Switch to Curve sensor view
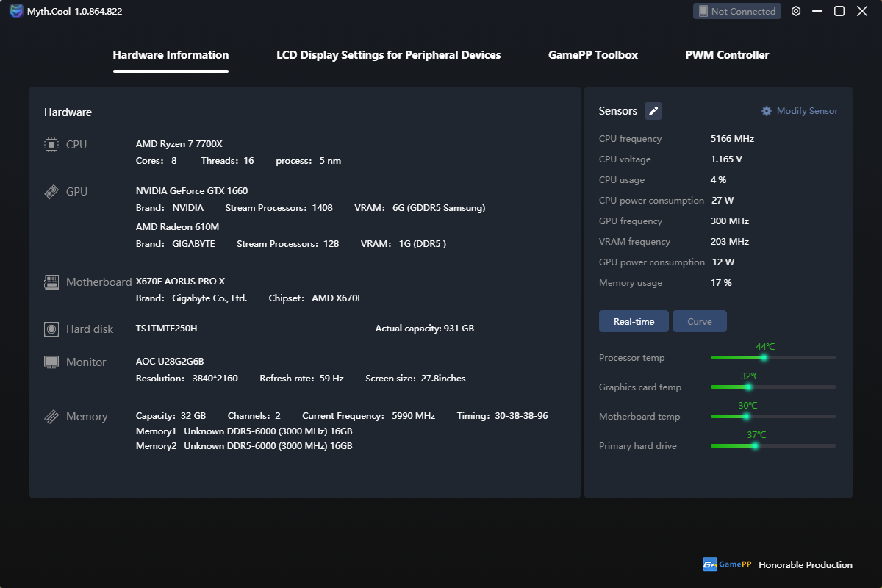The width and height of the screenshot is (882, 588). click(x=700, y=321)
